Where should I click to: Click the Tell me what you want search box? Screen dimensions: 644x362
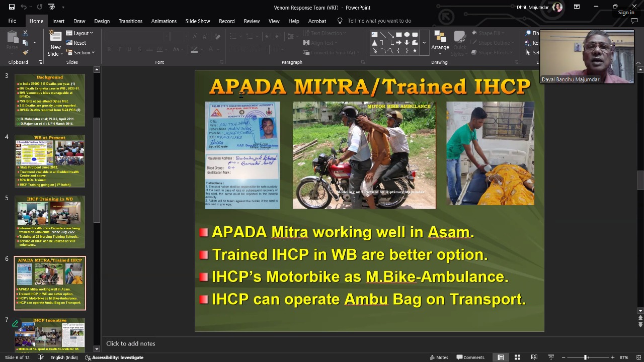pos(379,21)
